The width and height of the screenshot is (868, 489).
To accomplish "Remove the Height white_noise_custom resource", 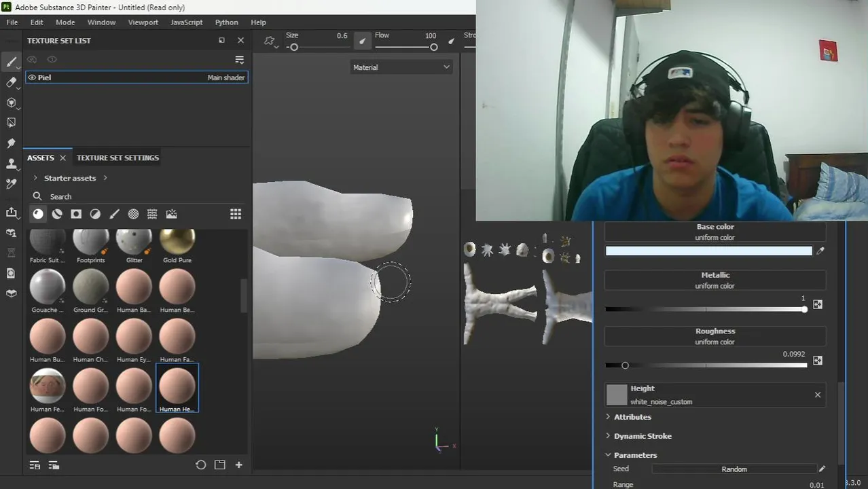I will click(x=817, y=395).
